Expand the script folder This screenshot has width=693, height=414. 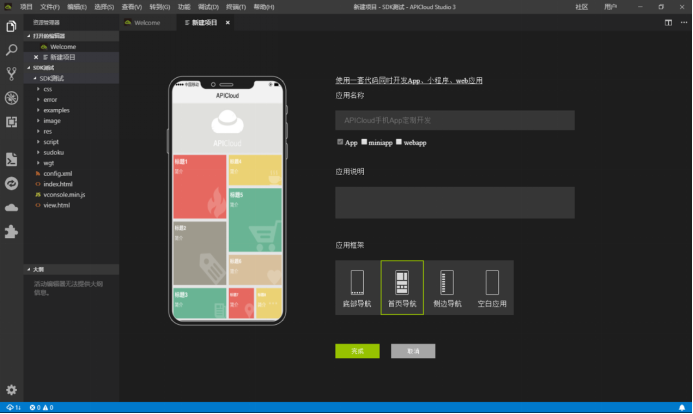tap(51, 141)
